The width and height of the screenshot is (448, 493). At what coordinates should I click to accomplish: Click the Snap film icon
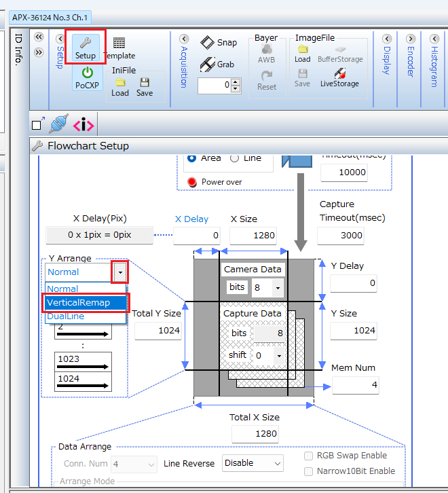[207, 43]
